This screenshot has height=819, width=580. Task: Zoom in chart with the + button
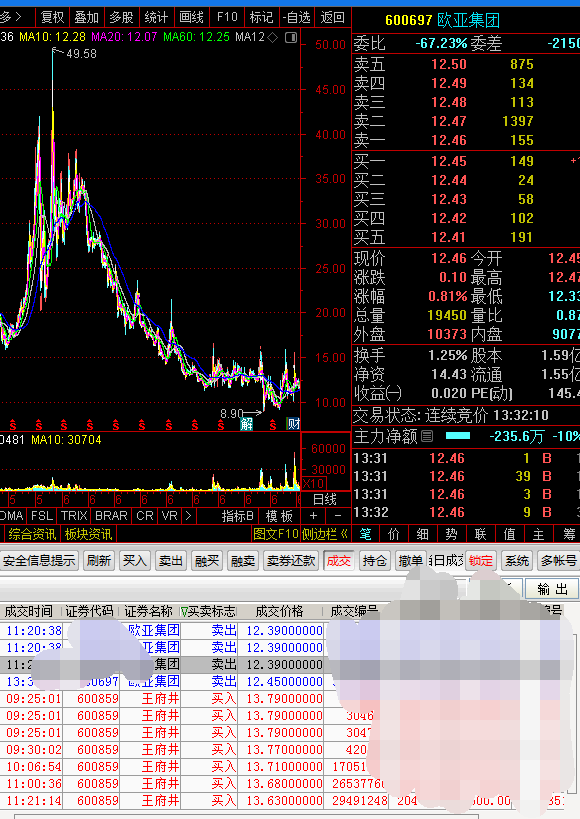point(313,516)
